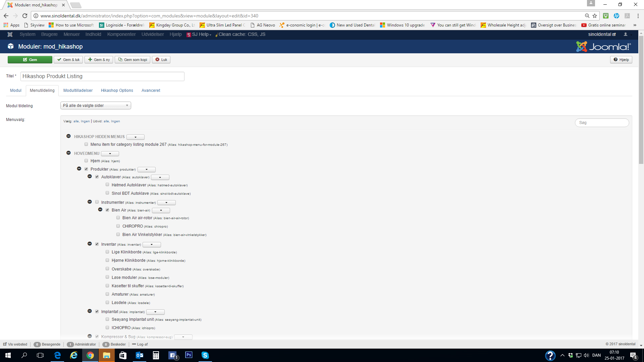Switch to the Hikashop Options tab
Screen dimensions: 644x362
coord(117,90)
